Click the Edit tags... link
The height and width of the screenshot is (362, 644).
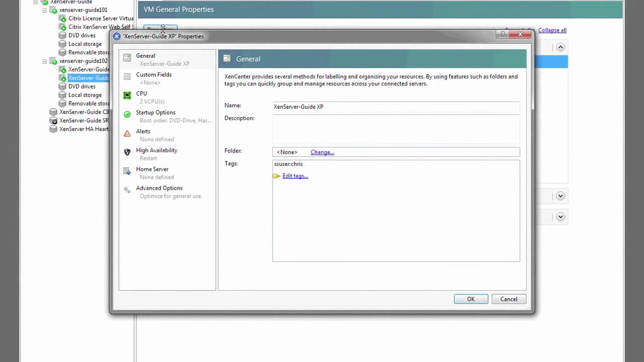click(x=295, y=176)
